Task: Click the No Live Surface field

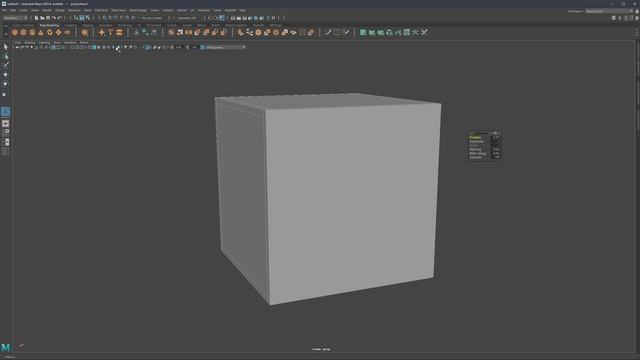Action: coord(152,18)
